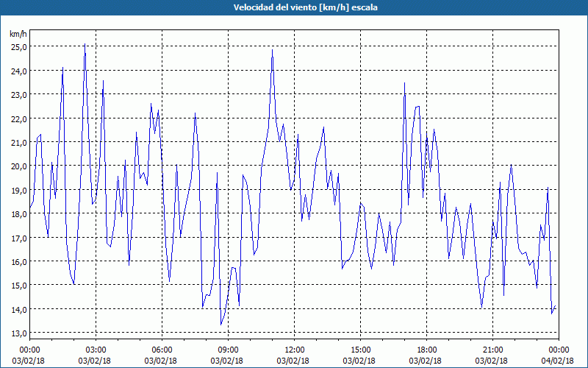Pick the '22,0' y-axis value
The width and height of the screenshot is (588, 368).
18,118
